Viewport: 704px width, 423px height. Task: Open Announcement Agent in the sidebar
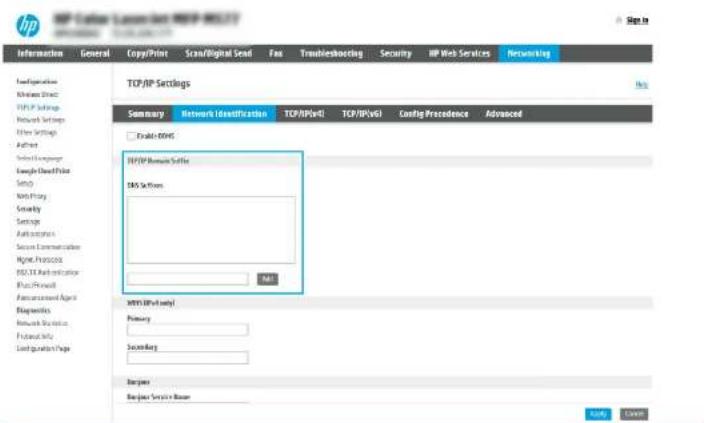click(x=46, y=298)
